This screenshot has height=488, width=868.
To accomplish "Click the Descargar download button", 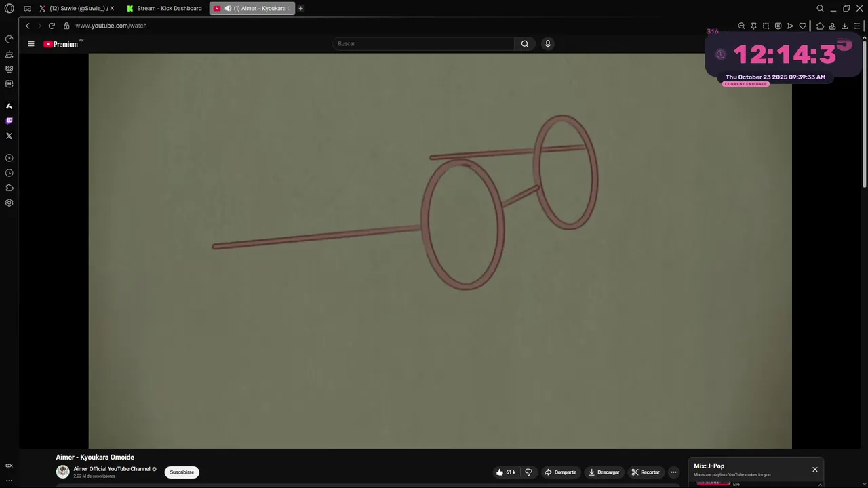I will click(x=604, y=472).
